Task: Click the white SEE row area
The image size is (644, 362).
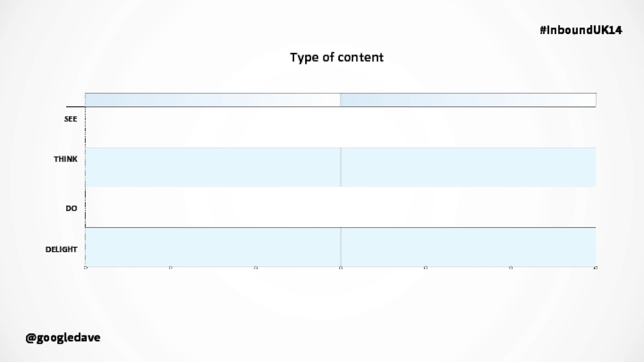Action: tap(341, 127)
